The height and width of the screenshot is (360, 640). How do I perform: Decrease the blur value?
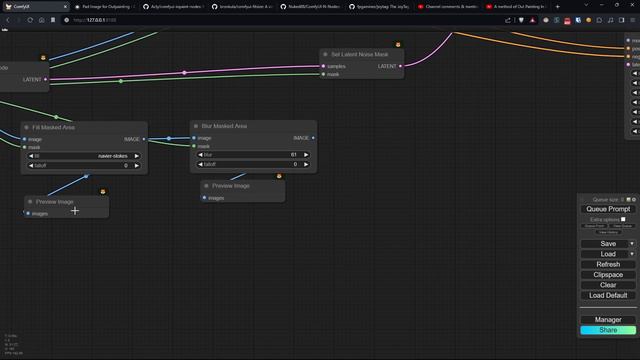pyautogui.click(x=200, y=155)
